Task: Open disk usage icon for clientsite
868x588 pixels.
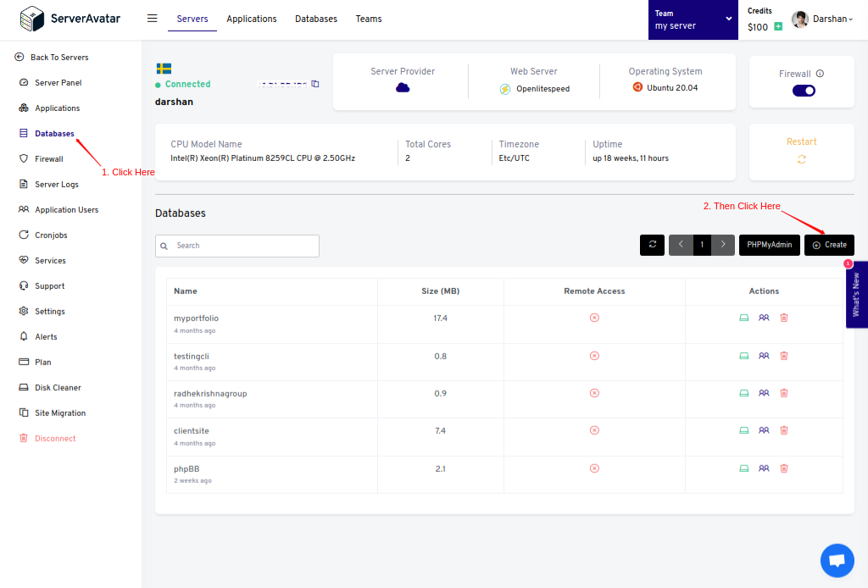Action: pyautogui.click(x=744, y=430)
